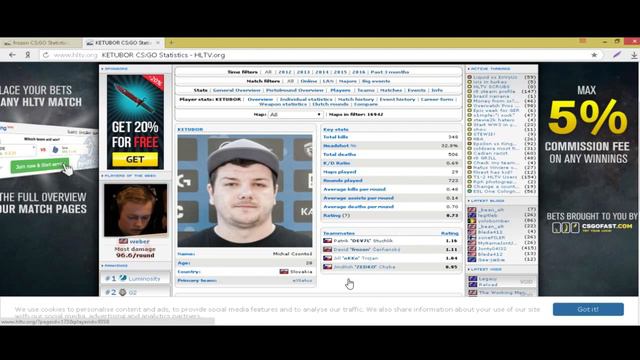
Task: Open the Legacy video link
Action: pyautogui.click(x=488, y=279)
